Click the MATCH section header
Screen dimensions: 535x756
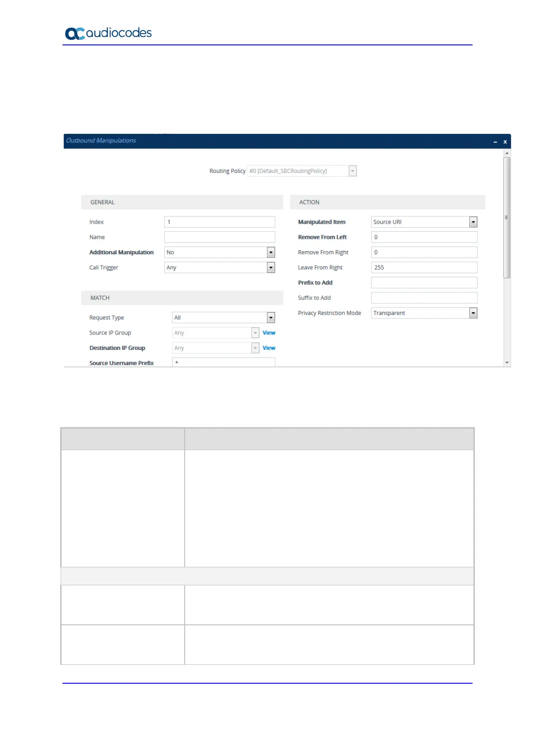(182, 298)
